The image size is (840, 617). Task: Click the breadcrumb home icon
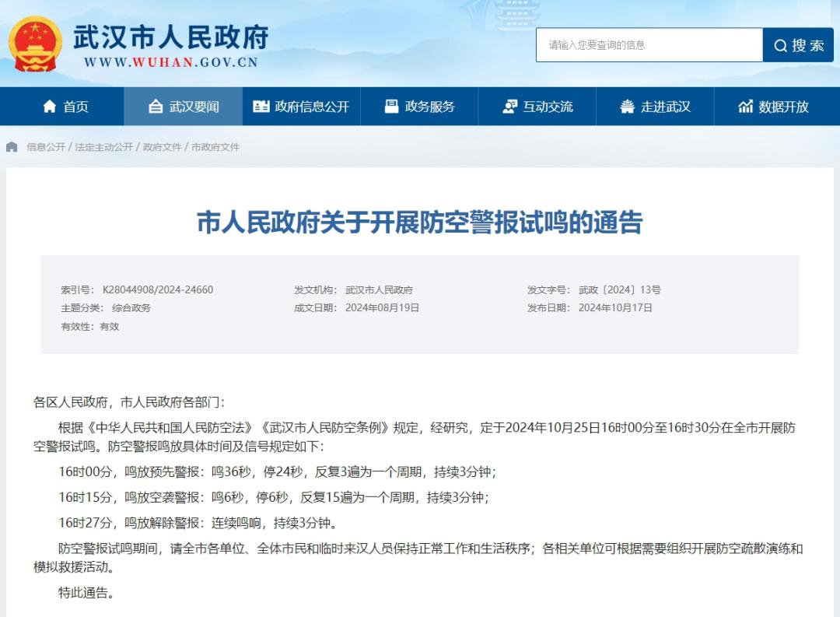[x=12, y=147]
